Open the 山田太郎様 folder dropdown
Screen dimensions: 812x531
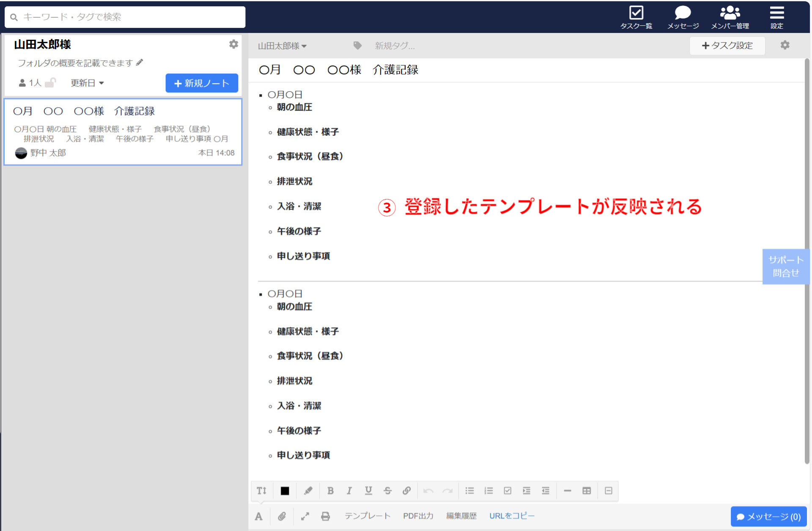click(x=283, y=46)
